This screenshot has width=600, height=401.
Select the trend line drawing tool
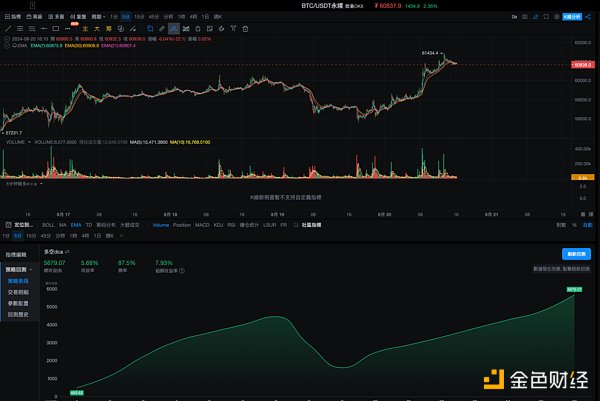coord(8,29)
